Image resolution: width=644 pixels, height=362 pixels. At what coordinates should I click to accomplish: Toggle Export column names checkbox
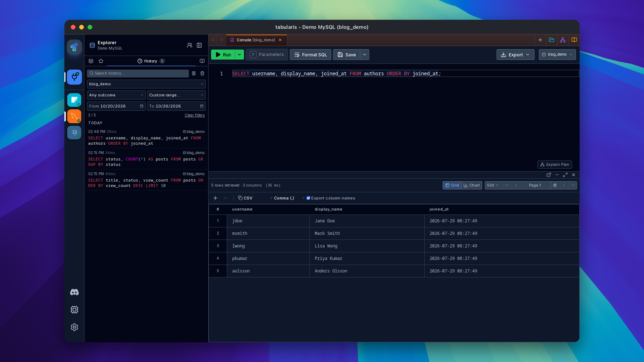click(308, 198)
